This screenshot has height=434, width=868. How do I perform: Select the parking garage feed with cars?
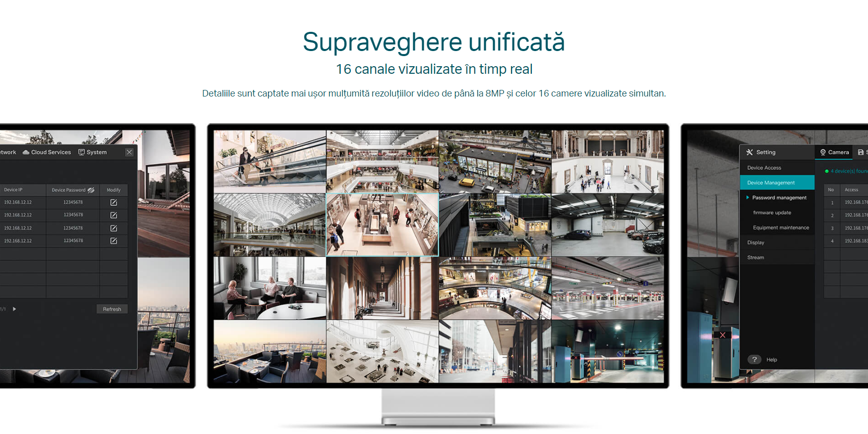[608, 225]
